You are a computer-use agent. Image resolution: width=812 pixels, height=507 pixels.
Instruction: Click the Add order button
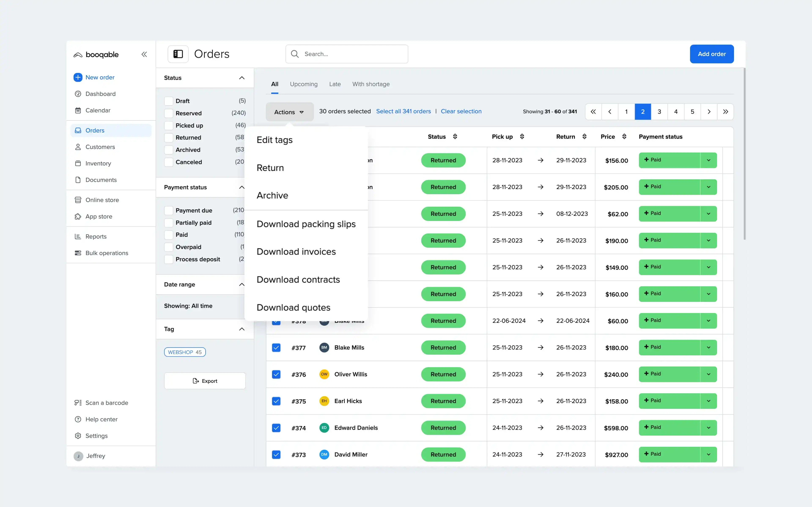click(712, 54)
